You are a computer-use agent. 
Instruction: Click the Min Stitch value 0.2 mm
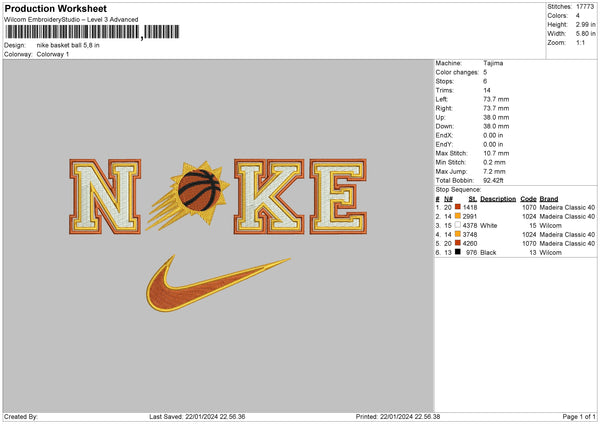pos(494,162)
